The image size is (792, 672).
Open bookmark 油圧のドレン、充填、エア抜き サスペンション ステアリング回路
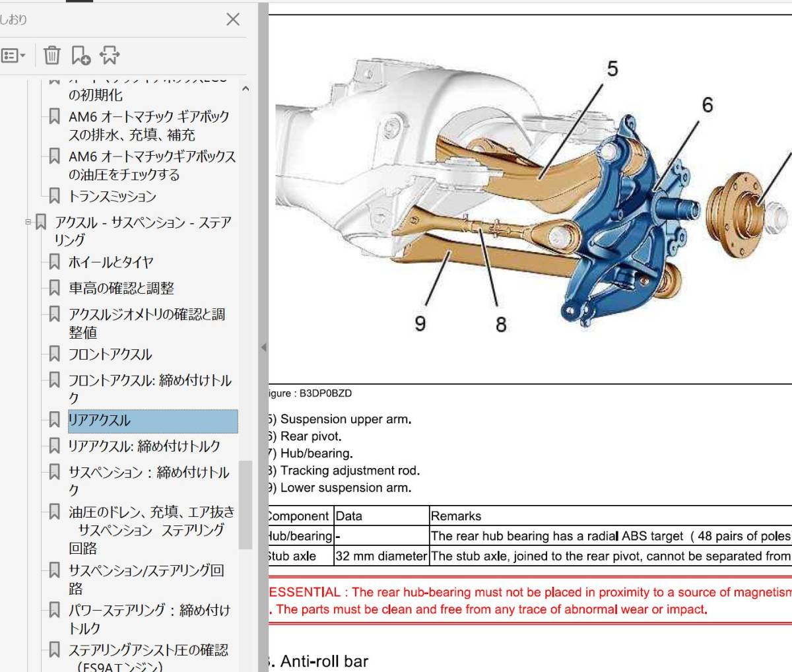click(152, 530)
